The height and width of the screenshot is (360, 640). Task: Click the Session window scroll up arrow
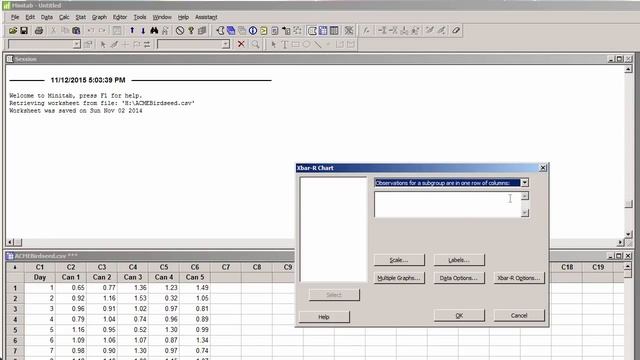(x=628, y=69)
